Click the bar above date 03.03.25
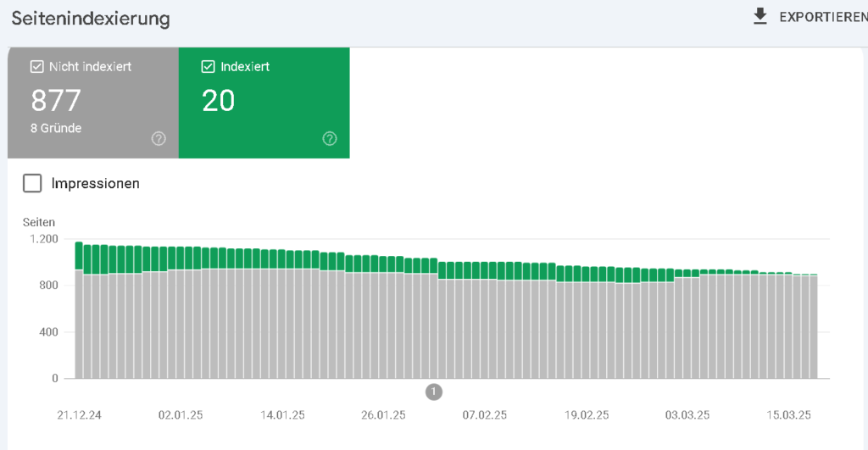This screenshot has height=450, width=868. pos(687,325)
